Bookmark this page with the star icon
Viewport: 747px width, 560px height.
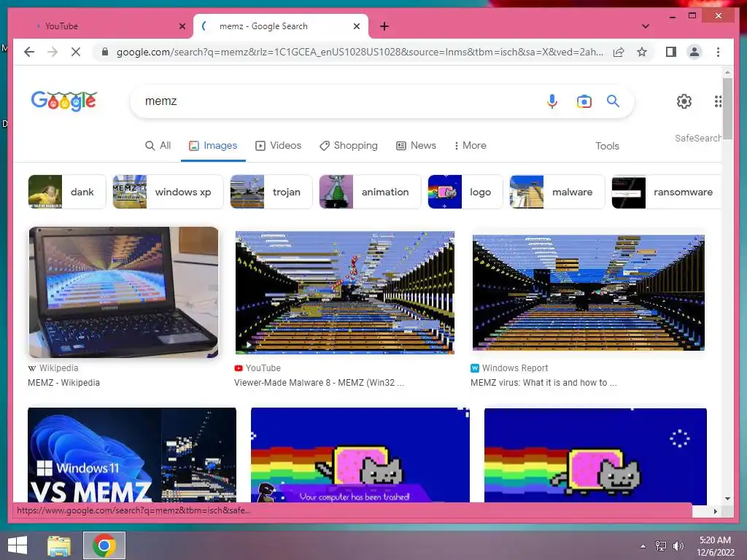pos(642,52)
